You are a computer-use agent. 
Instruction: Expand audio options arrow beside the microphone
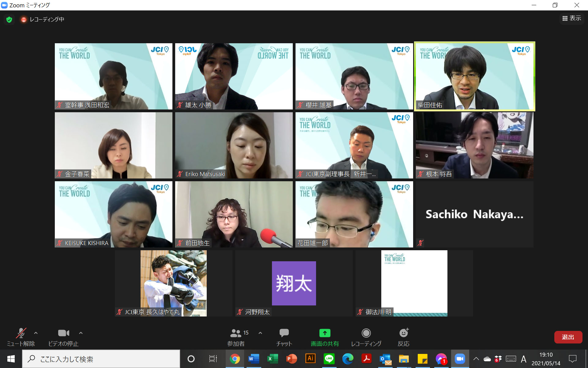click(x=36, y=333)
